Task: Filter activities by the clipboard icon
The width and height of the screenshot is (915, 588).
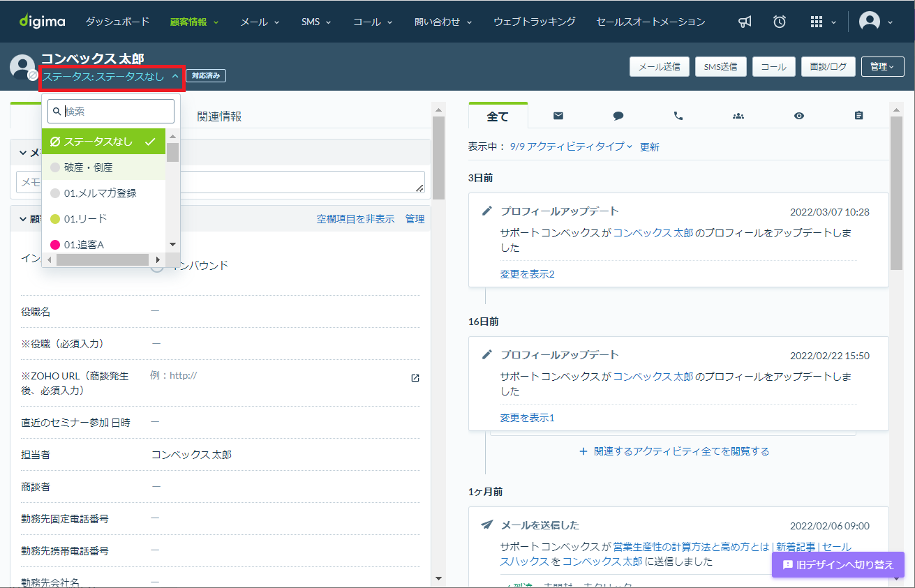Action: 859,116
